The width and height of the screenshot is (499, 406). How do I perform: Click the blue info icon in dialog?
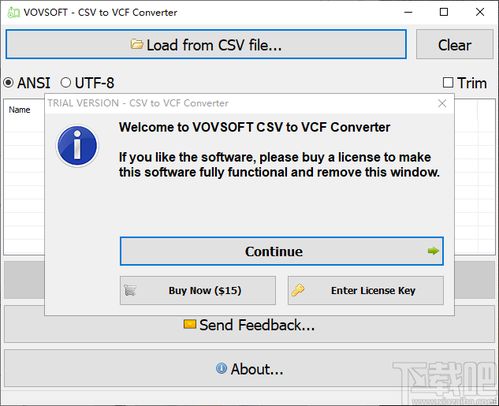(x=77, y=146)
